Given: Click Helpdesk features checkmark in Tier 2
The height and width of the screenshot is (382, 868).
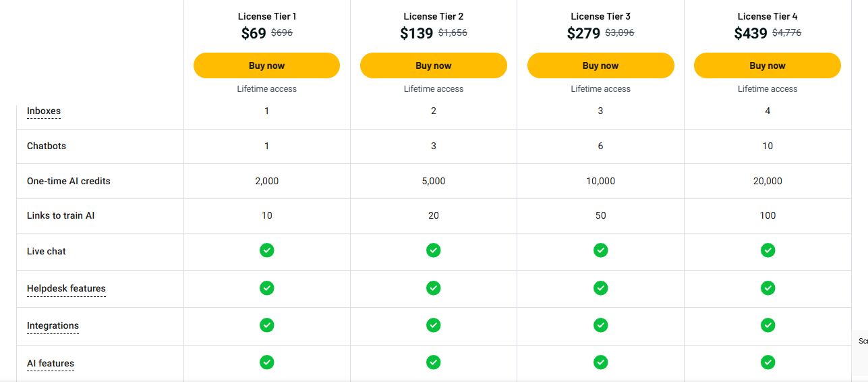Looking at the screenshot, I should tap(433, 288).
